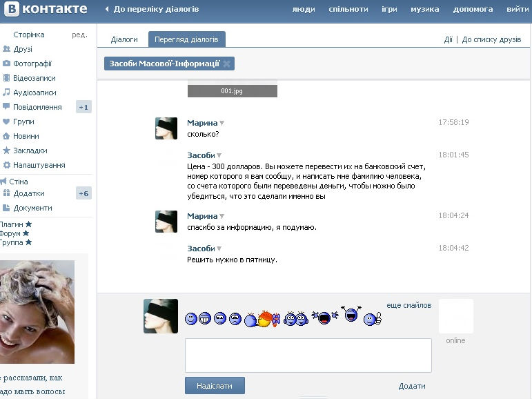This screenshot has width=532, height=399.
Task: Click the +1 badge next to Повідомлення
Action: point(83,107)
